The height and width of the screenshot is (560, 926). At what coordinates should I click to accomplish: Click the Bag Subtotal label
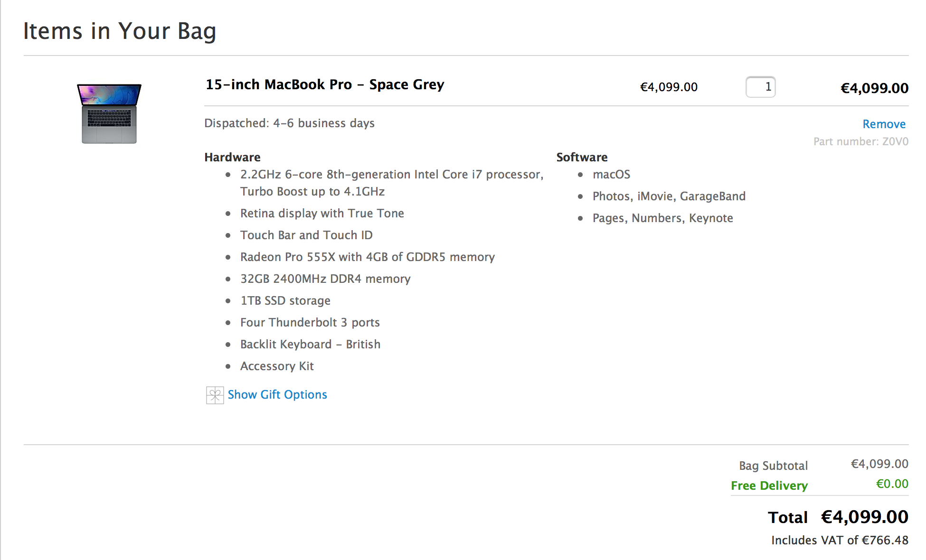pyautogui.click(x=773, y=466)
